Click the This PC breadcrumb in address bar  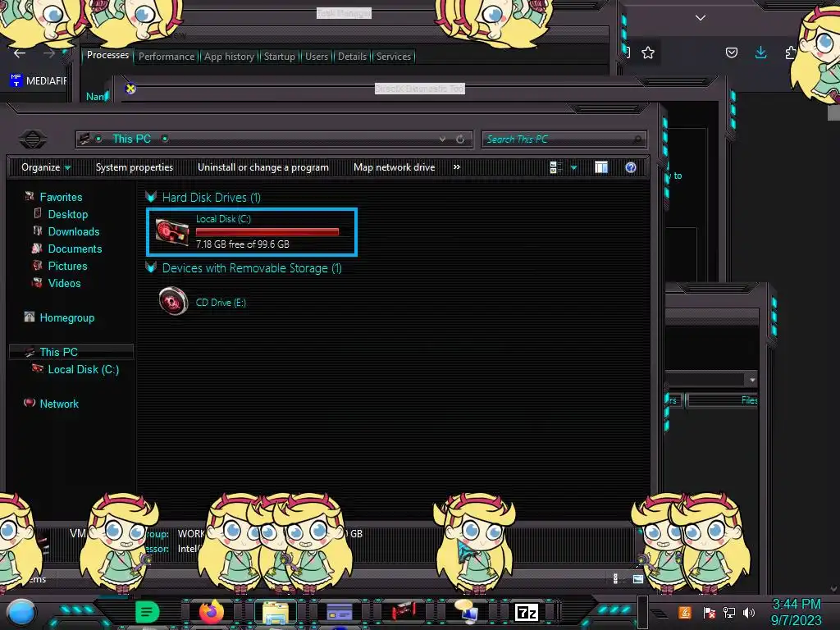[x=131, y=139]
